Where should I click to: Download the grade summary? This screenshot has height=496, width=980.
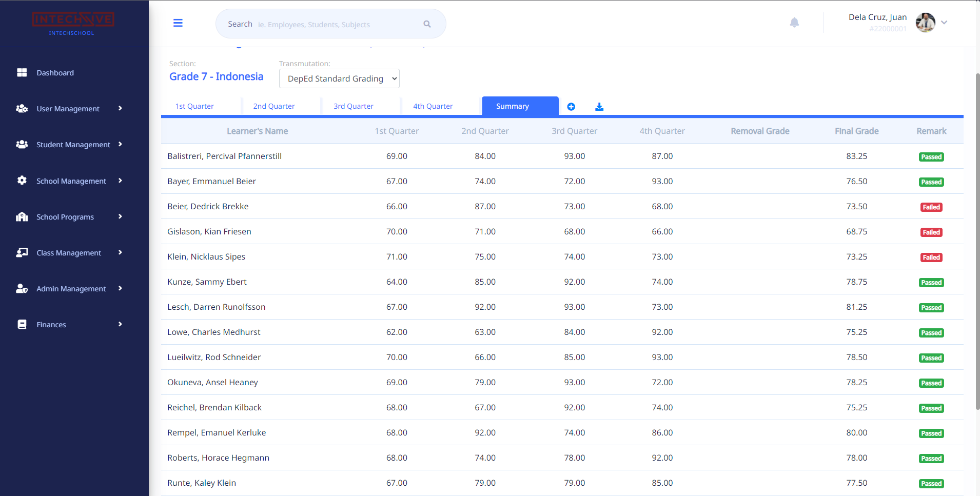[x=599, y=107]
